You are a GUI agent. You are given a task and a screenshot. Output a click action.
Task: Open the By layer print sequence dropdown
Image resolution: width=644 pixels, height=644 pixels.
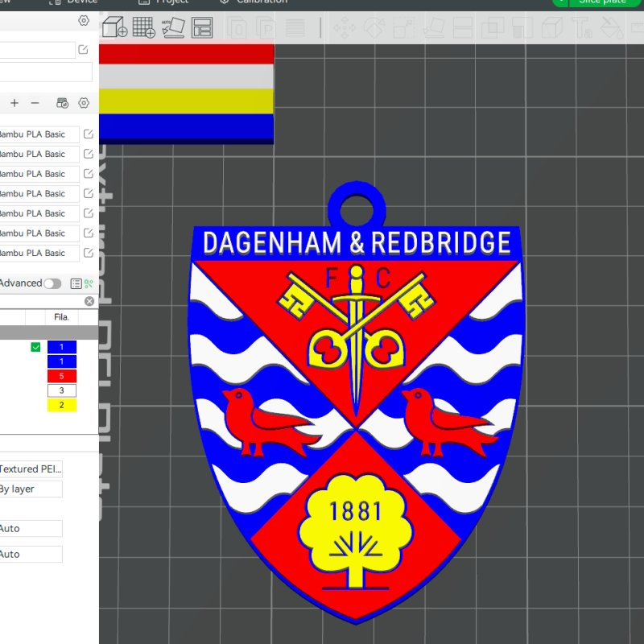31,489
